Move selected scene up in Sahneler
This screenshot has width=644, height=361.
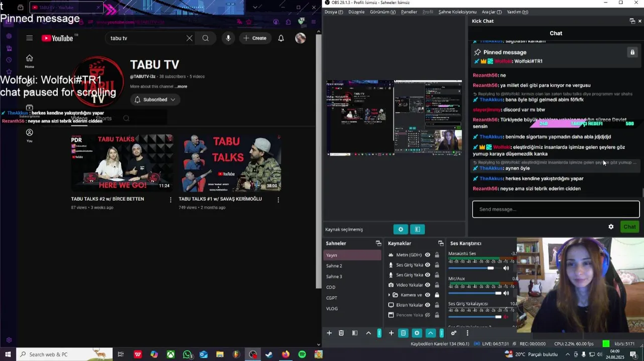(368, 333)
